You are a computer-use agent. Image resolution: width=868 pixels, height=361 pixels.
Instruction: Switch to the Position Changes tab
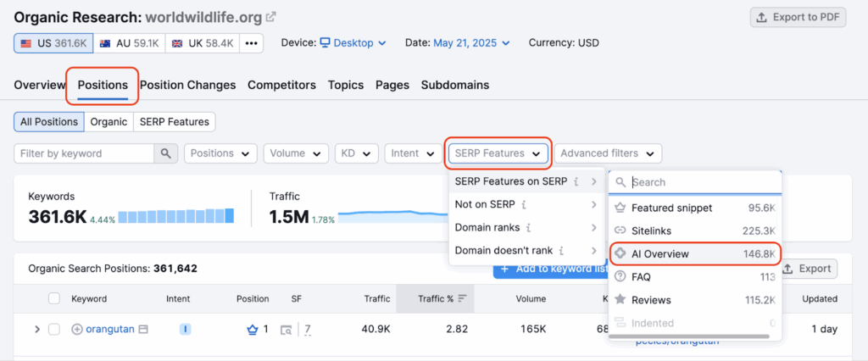click(187, 85)
